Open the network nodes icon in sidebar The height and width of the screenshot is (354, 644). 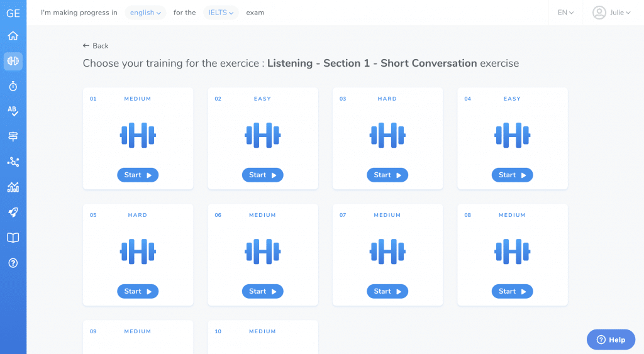(13, 162)
